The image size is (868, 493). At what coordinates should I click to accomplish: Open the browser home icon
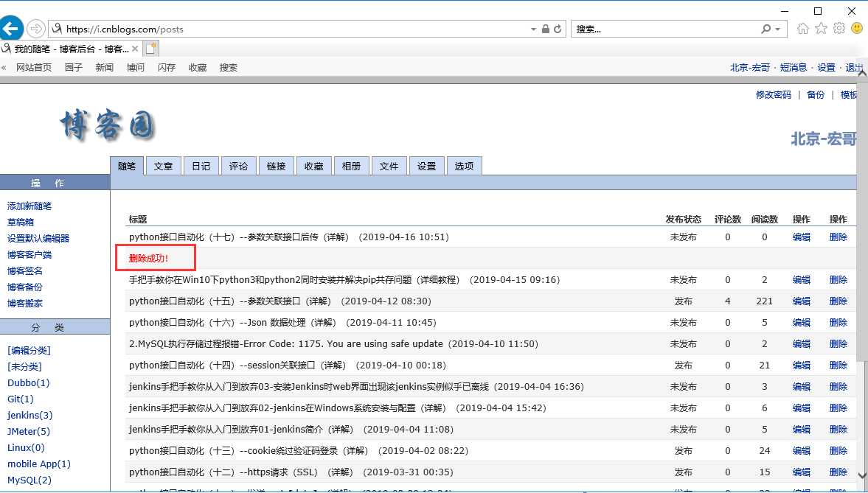(x=802, y=29)
